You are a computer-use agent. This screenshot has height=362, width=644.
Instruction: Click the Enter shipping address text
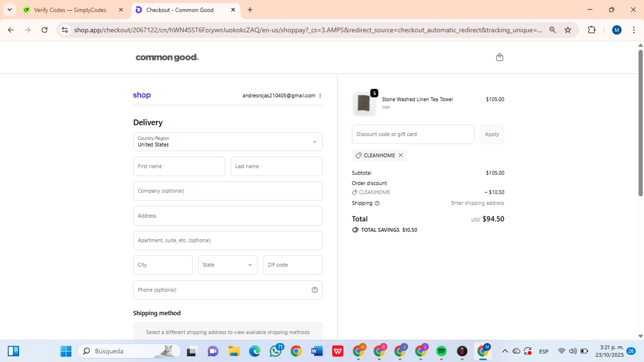coord(477,203)
